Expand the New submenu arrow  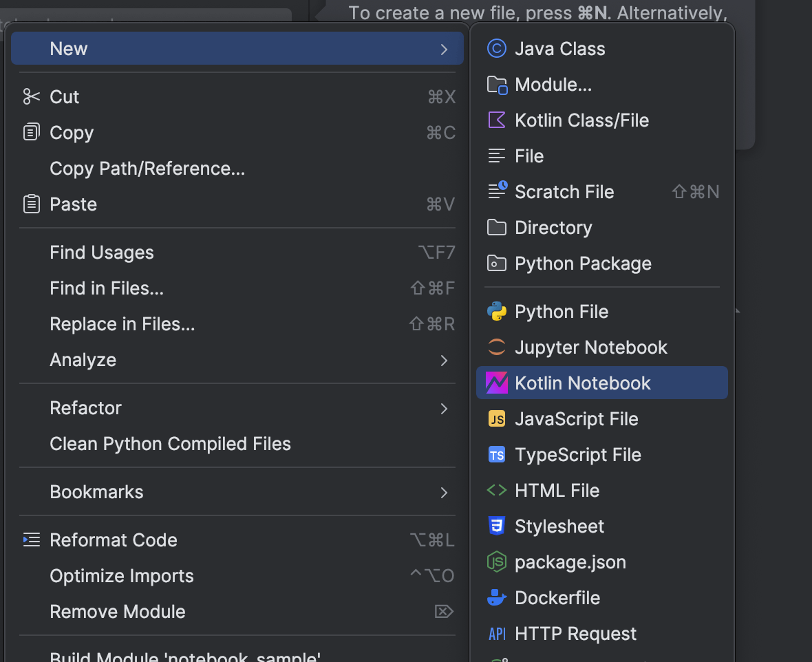444,50
